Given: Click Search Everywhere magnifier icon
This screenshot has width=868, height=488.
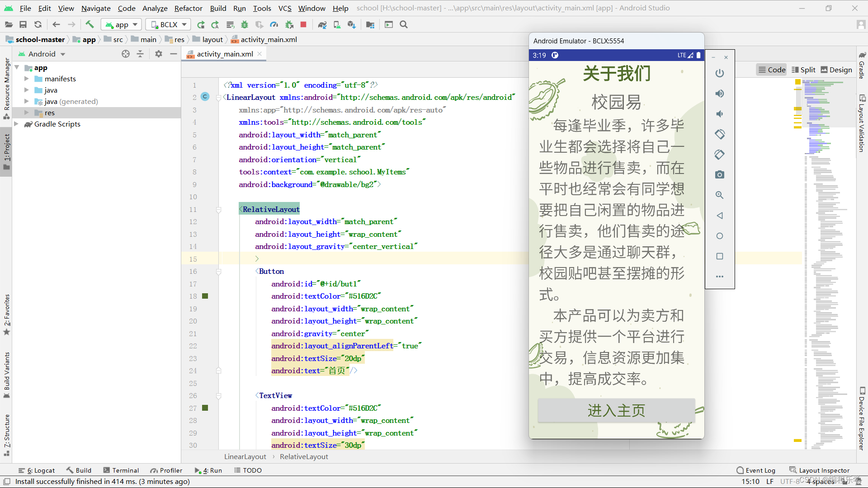Looking at the screenshot, I should click(x=404, y=24).
